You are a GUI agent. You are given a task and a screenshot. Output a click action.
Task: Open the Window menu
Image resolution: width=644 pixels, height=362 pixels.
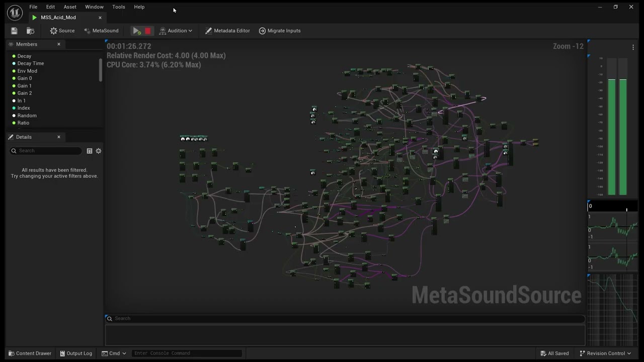[94, 7]
